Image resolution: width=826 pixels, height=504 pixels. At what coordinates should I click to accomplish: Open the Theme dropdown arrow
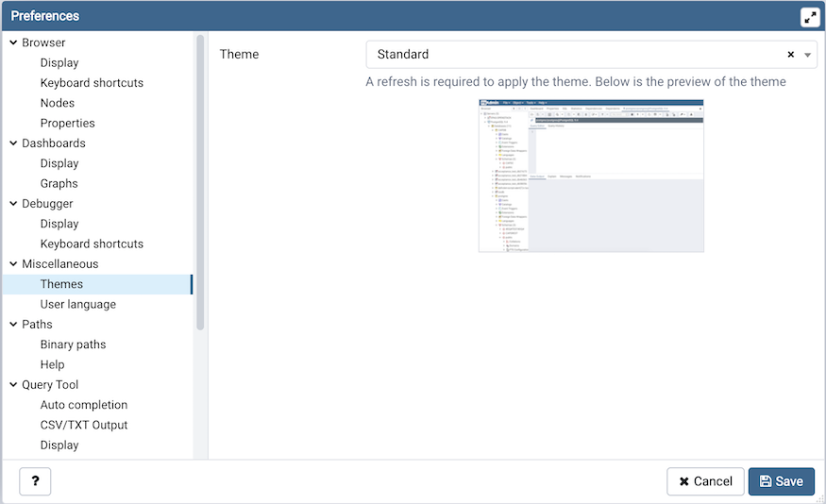[x=808, y=55]
